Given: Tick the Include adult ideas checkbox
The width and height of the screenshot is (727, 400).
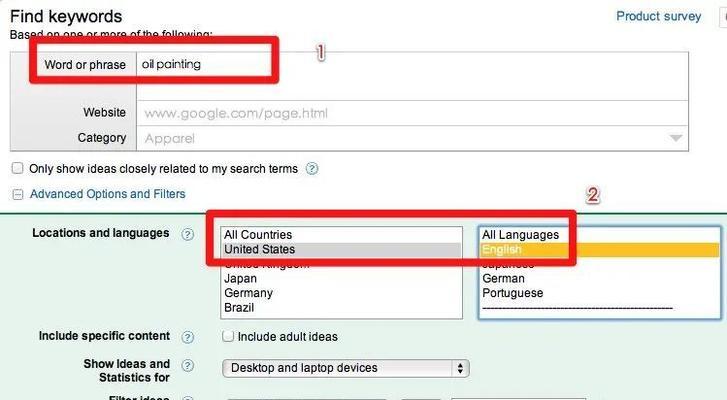Looking at the screenshot, I should pos(228,336).
